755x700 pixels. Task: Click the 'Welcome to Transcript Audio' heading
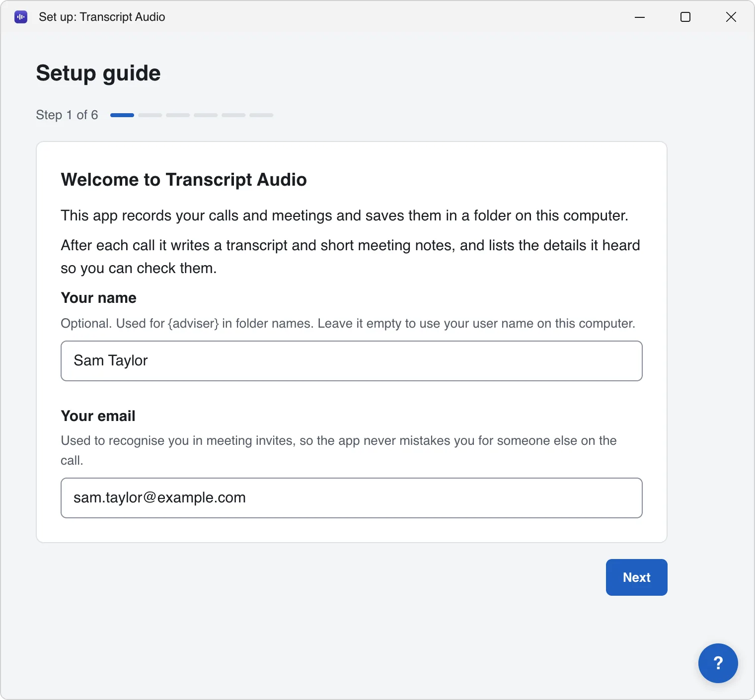184,180
